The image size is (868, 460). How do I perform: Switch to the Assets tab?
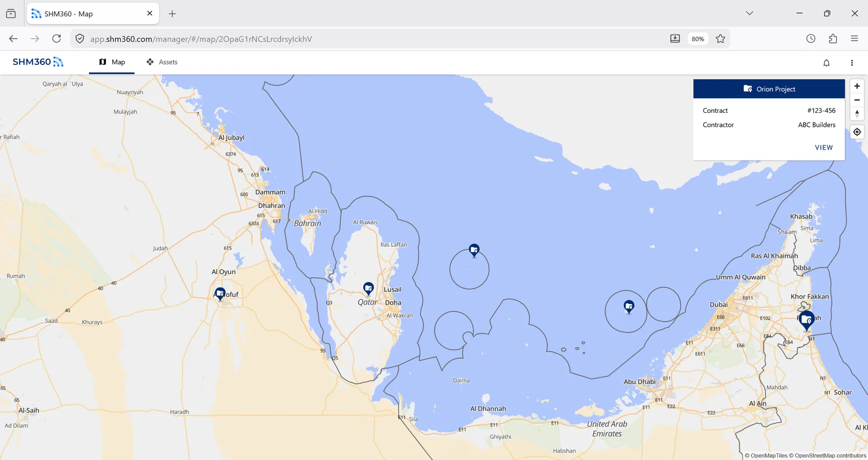point(162,62)
